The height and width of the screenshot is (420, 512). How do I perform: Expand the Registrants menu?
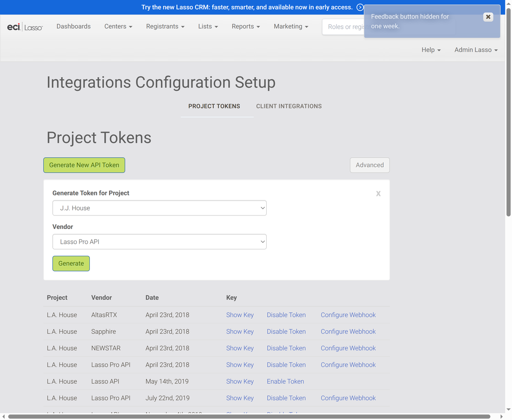tap(165, 27)
